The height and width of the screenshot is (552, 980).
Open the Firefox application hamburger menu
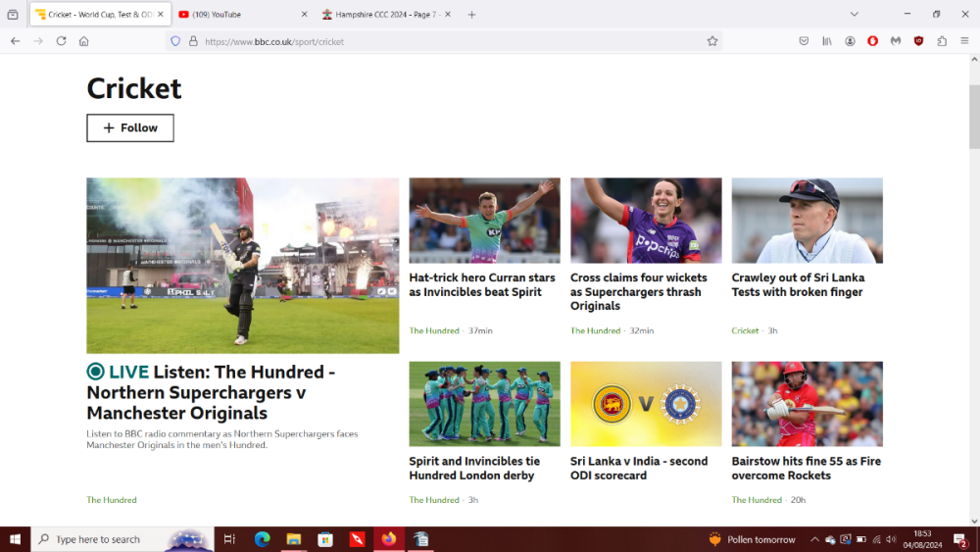(x=964, y=41)
